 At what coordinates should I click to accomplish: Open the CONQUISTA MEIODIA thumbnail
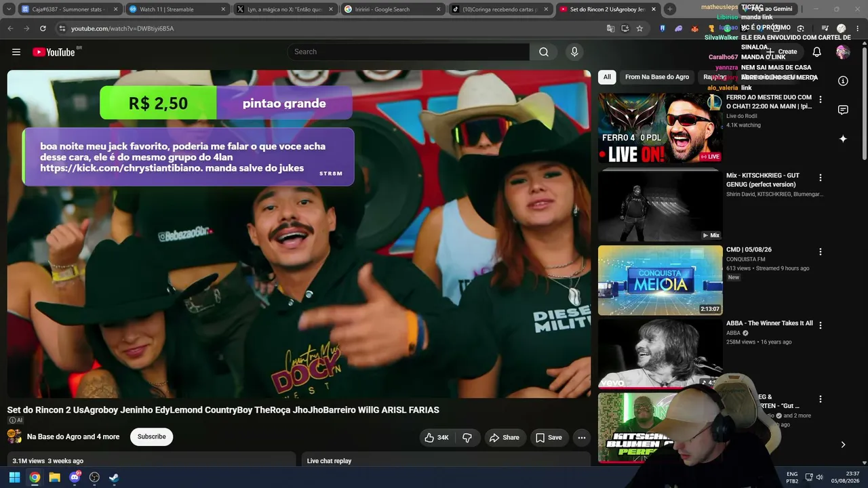click(x=660, y=280)
